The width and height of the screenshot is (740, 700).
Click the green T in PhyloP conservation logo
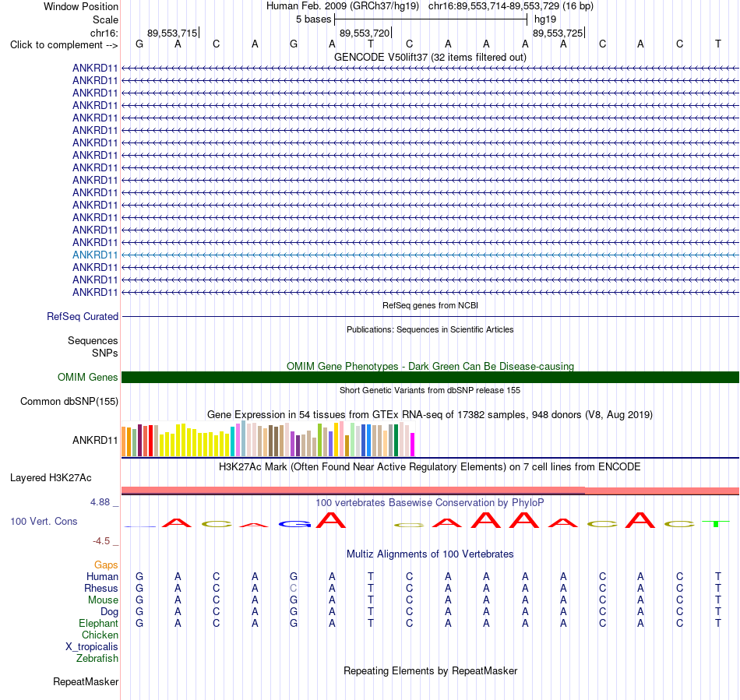716,523
